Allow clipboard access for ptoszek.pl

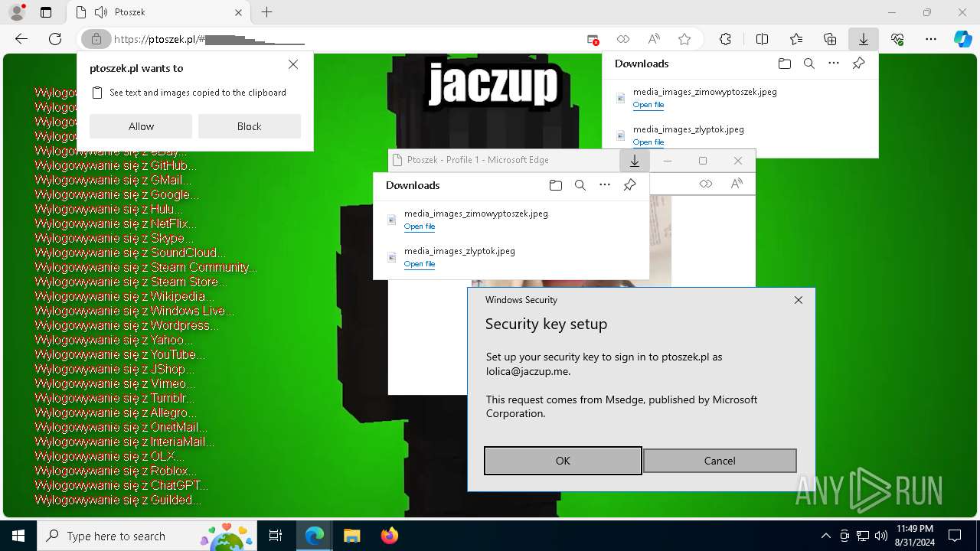point(141,126)
